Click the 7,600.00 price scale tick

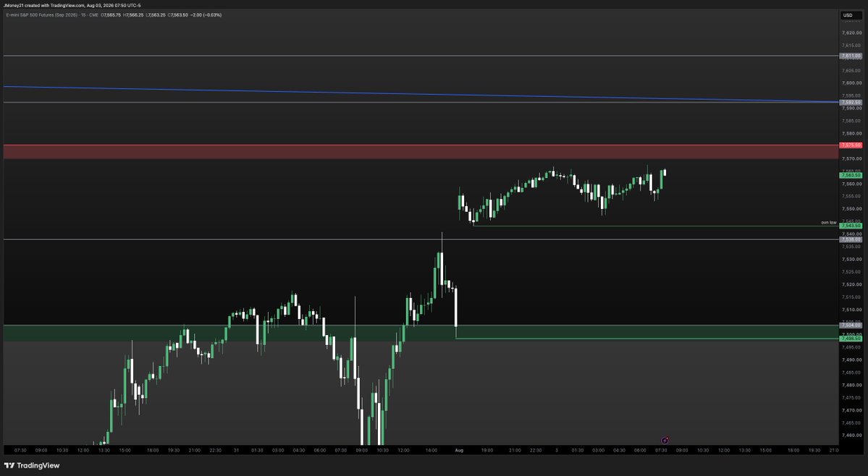(851, 83)
